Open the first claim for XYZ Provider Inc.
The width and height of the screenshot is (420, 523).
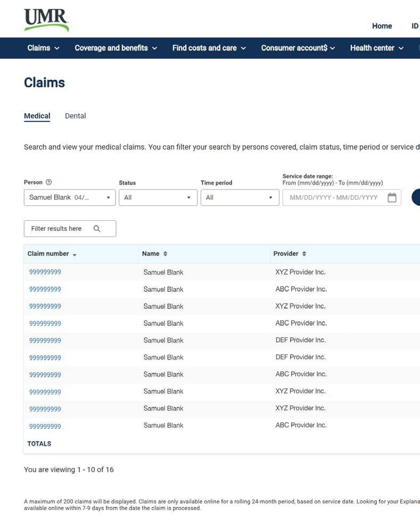coord(45,272)
